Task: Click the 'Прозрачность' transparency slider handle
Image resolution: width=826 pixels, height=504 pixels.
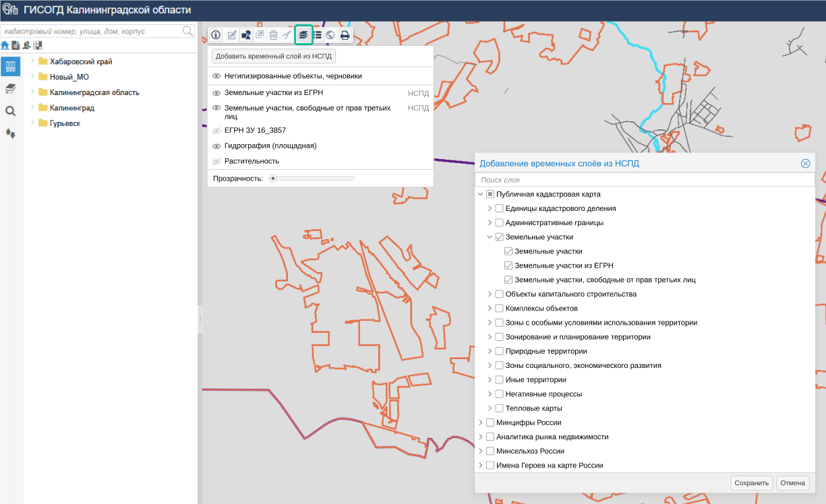Action: pos(272,179)
